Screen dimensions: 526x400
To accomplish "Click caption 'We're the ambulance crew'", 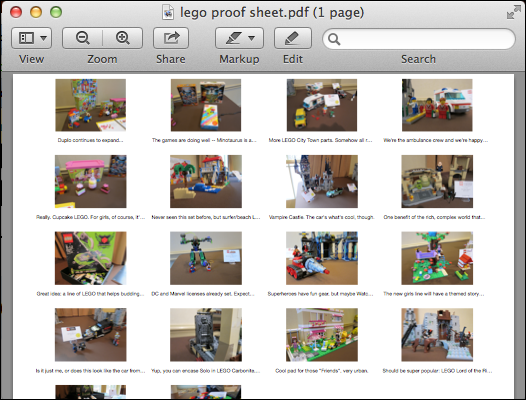I will point(435,140).
